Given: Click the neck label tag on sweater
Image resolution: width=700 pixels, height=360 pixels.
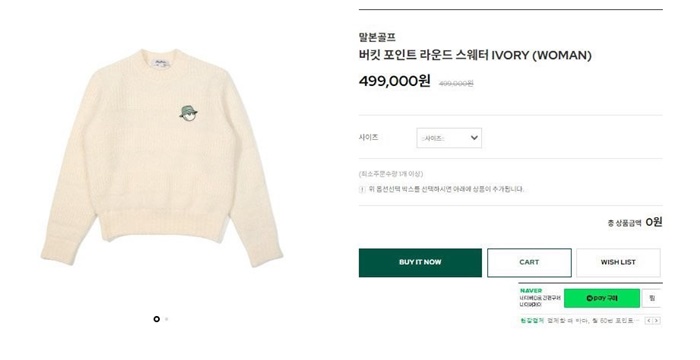Looking at the screenshot, I should [x=160, y=63].
